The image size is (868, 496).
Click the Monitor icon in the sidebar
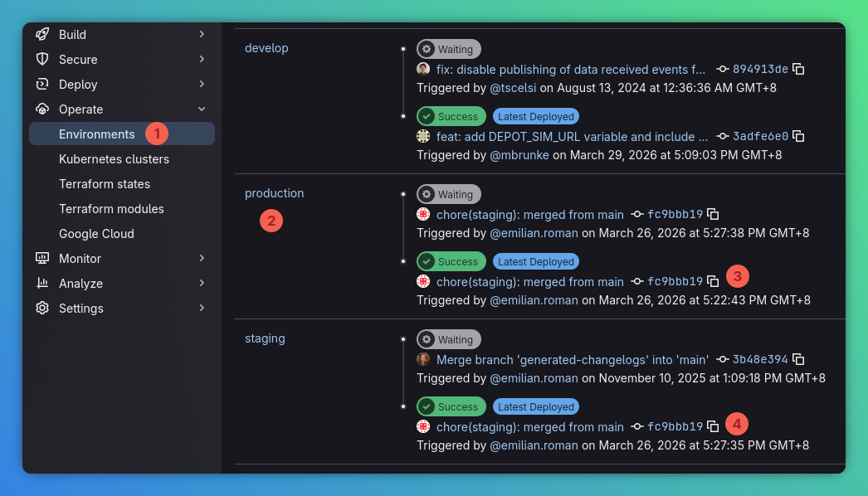tap(41, 258)
